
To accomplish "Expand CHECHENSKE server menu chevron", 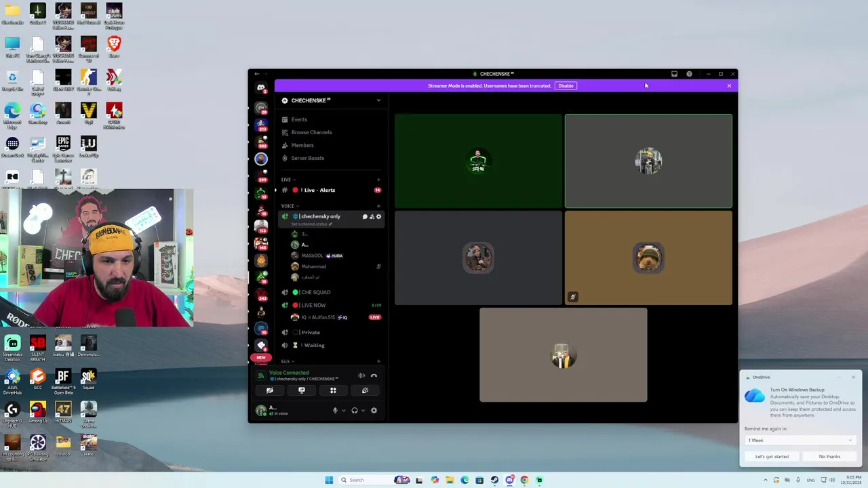I will pyautogui.click(x=378, y=100).
